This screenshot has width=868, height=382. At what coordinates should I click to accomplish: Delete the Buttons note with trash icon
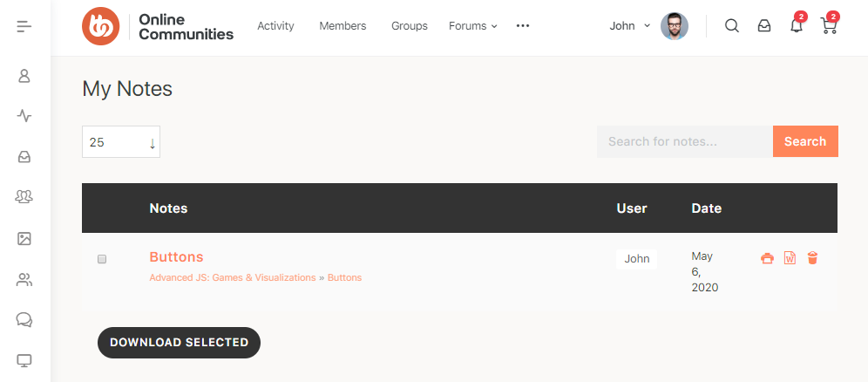click(x=812, y=258)
